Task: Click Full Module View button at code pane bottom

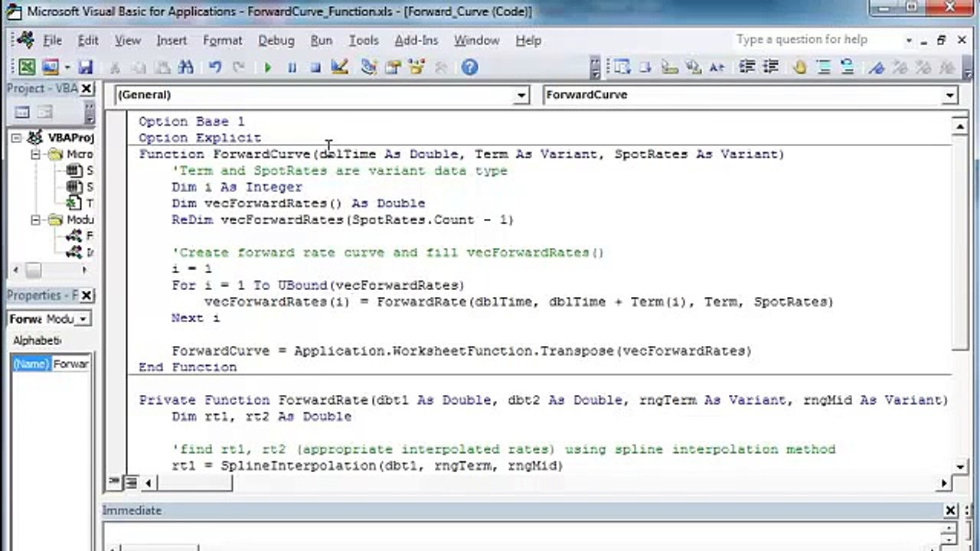Action: click(131, 482)
